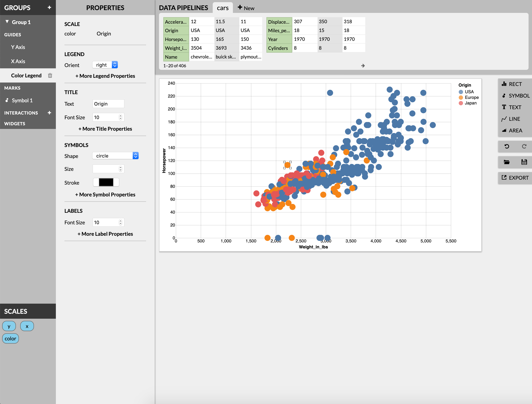The height and width of the screenshot is (404, 532).
Task: Add a new group with the plus icon
Action: coord(49,8)
